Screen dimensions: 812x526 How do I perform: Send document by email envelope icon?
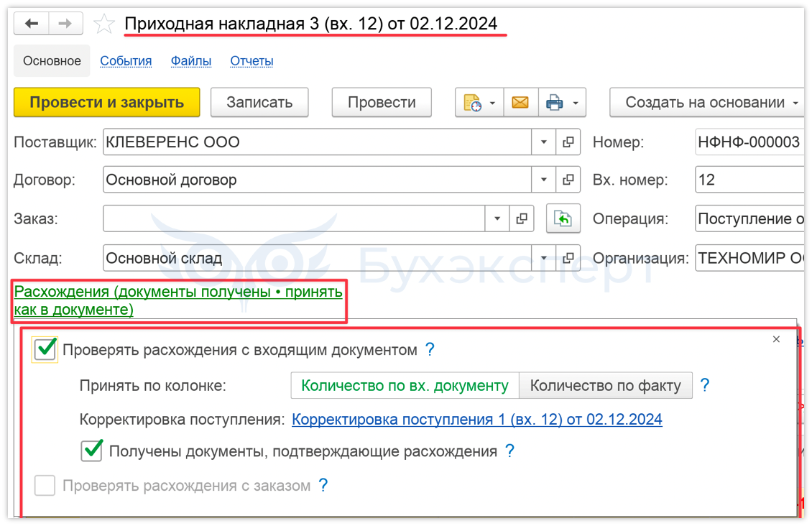[520, 103]
